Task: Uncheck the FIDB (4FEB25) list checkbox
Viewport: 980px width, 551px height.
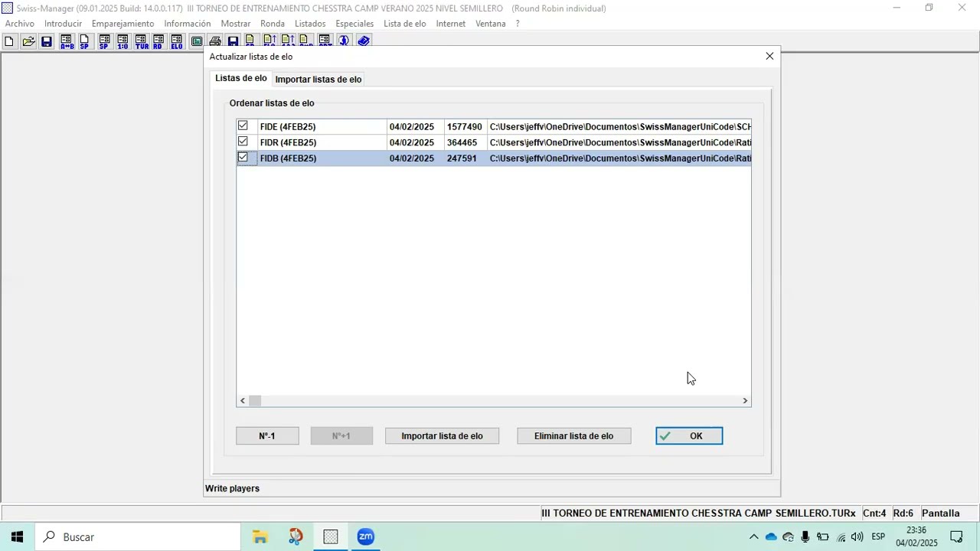Action: 243,158
